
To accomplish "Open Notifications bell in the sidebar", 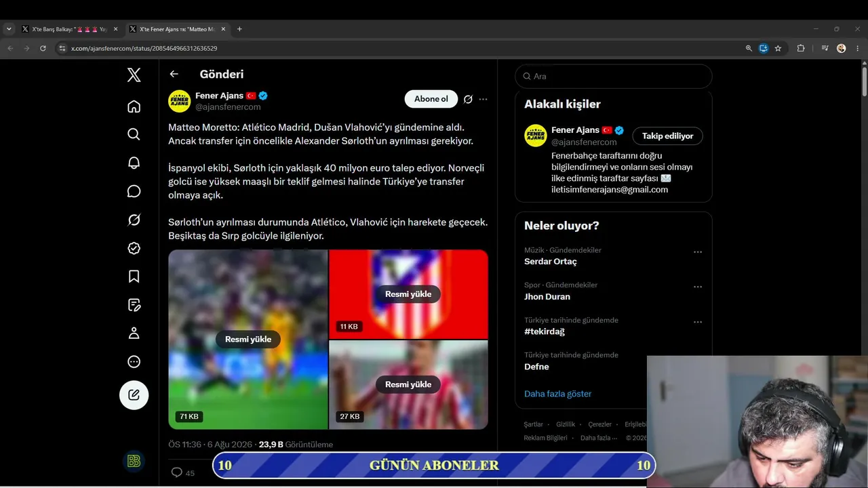I will coord(134,163).
